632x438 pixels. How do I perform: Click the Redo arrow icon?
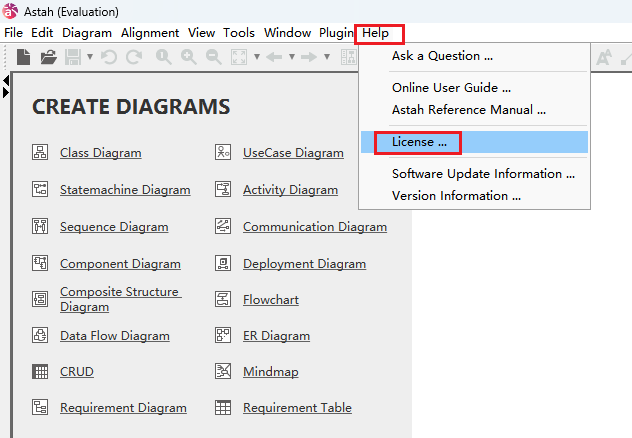click(134, 57)
